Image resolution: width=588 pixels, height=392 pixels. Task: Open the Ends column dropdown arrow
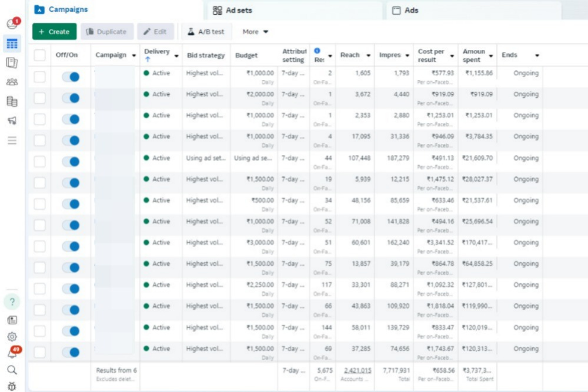click(x=537, y=55)
